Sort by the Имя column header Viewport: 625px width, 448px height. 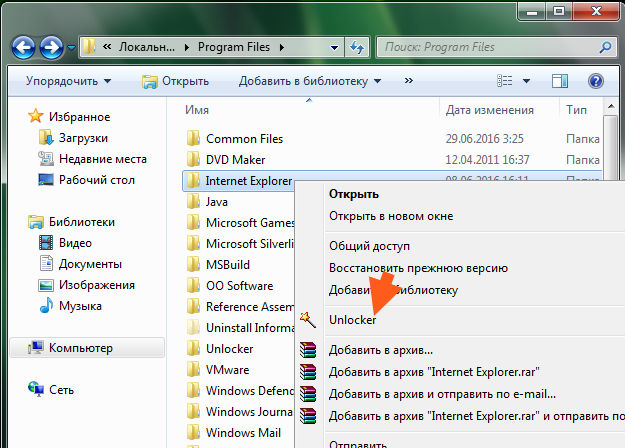pyautogui.click(x=197, y=110)
